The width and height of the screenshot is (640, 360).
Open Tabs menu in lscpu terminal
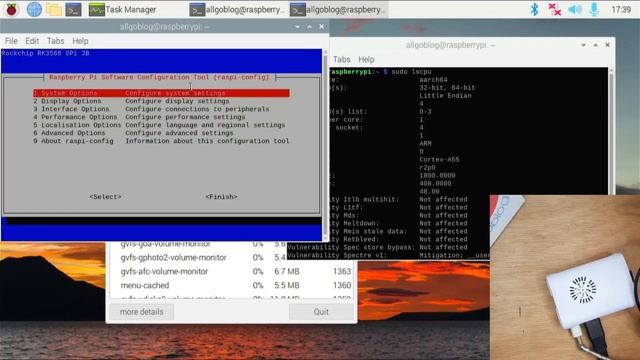(341, 60)
